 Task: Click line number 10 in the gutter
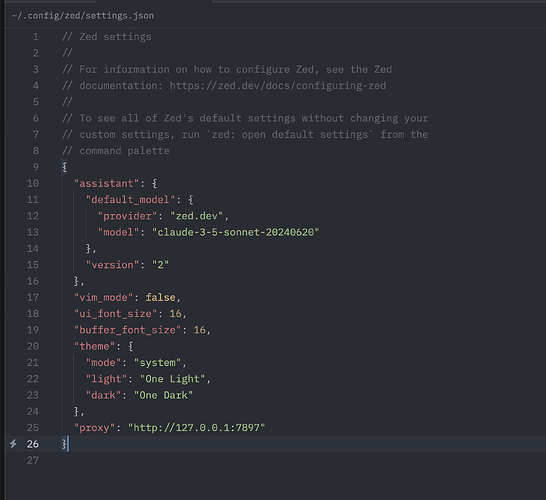[x=33, y=183]
